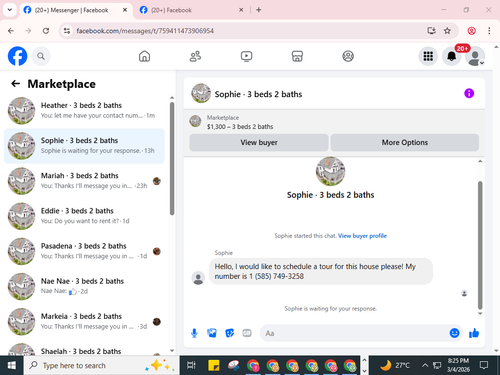This screenshot has height=375, width=500.
Task: Open the Friends icon in top navigation
Action: 195,56
